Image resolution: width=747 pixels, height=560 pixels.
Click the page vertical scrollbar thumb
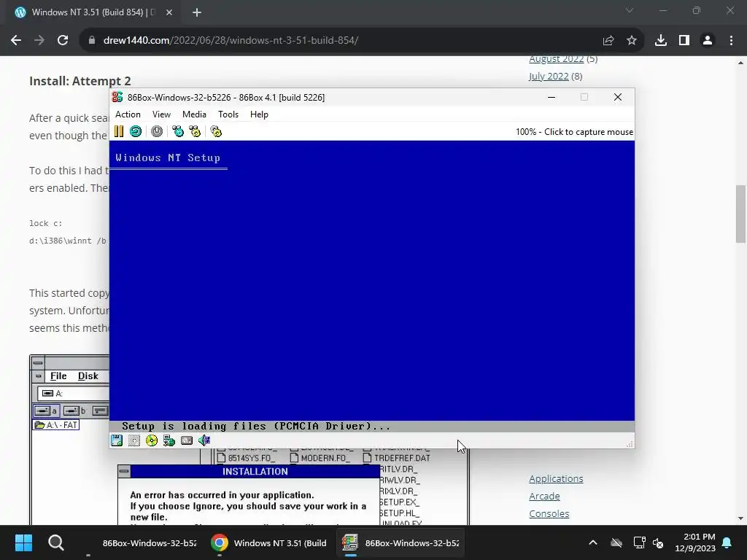740,214
